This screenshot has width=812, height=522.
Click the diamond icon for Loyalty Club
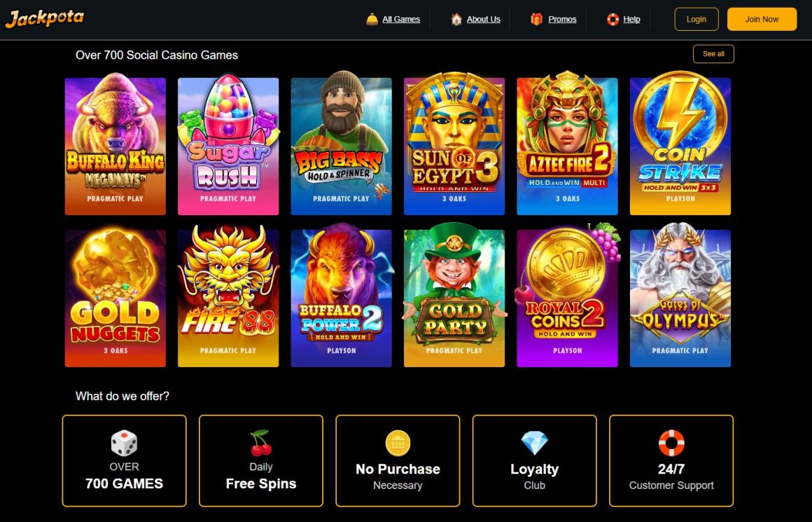pos(534,444)
